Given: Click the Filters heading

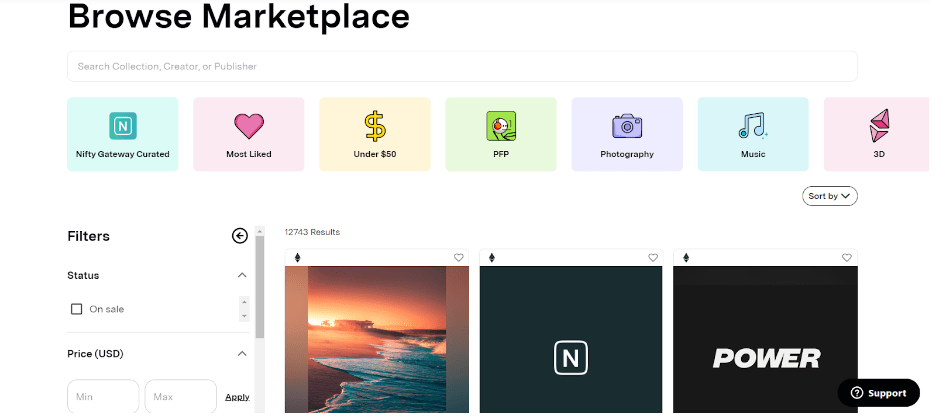Looking at the screenshot, I should (x=88, y=236).
